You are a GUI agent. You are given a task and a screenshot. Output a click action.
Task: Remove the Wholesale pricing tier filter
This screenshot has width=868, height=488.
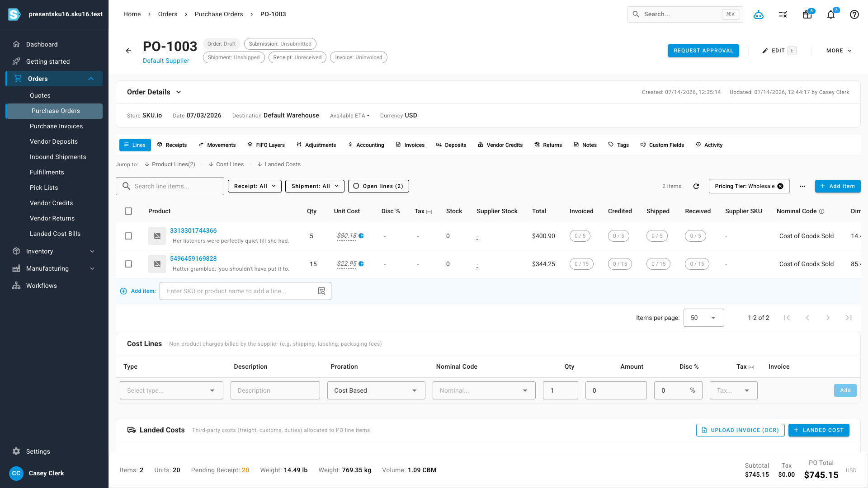[780, 186]
